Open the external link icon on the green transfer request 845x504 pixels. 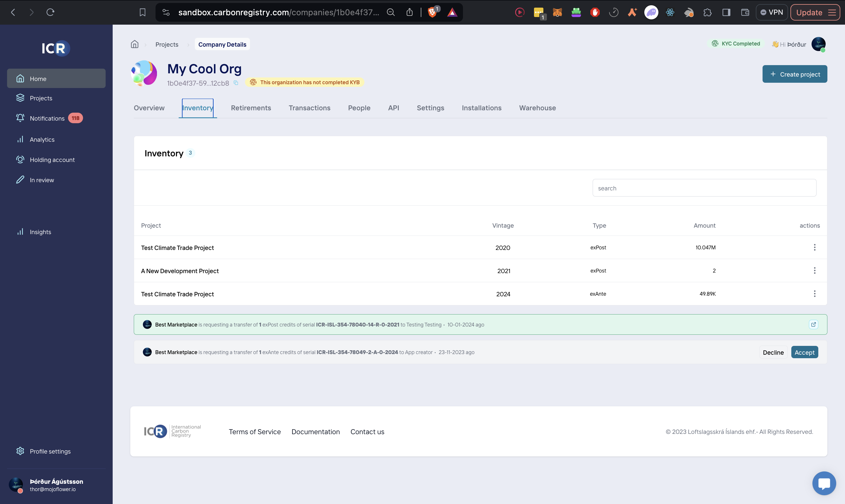pyautogui.click(x=813, y=324)
